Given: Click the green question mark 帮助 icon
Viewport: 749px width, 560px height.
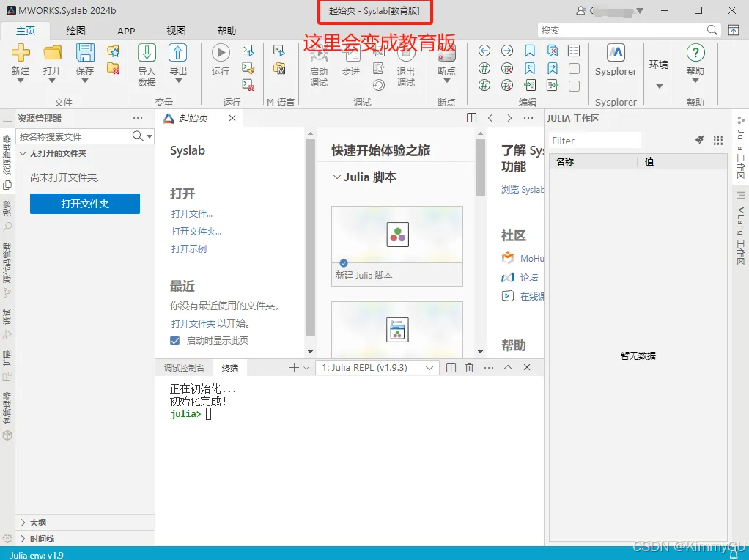Looking at the screenshot, I should tap(695, 53).
